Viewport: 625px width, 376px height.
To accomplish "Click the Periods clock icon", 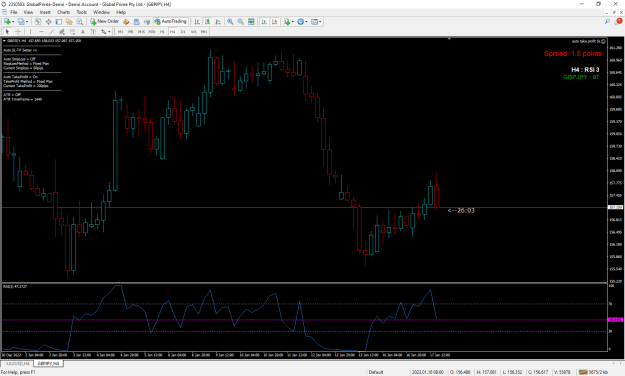I will click(301, 22).
